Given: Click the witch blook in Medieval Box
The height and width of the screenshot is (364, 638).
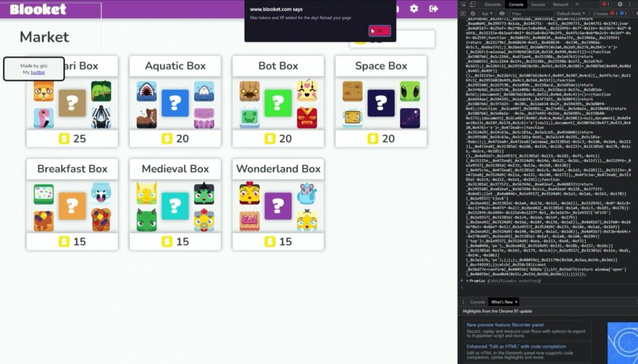Looking at the screenshot, I should coord(204,194).
